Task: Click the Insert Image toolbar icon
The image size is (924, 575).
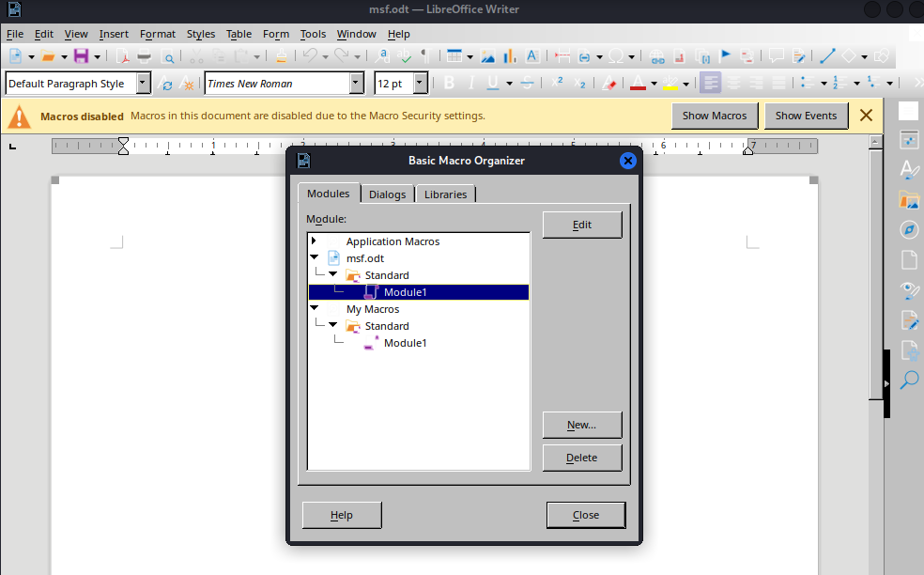Action: pos(485,56)
